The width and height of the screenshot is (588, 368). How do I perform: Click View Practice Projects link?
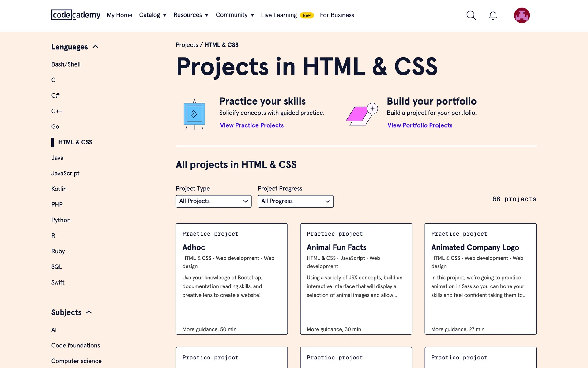pyautogui.click(x=252, y=125)
